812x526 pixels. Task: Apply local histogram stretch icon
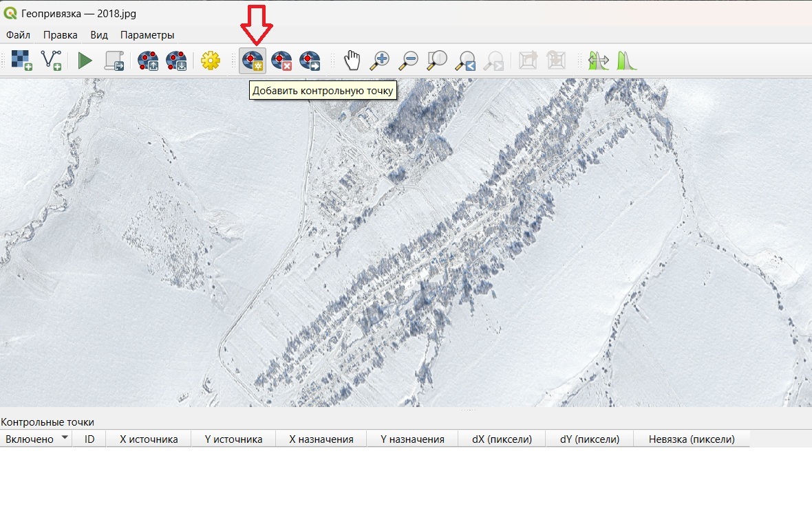click(627, 61)
